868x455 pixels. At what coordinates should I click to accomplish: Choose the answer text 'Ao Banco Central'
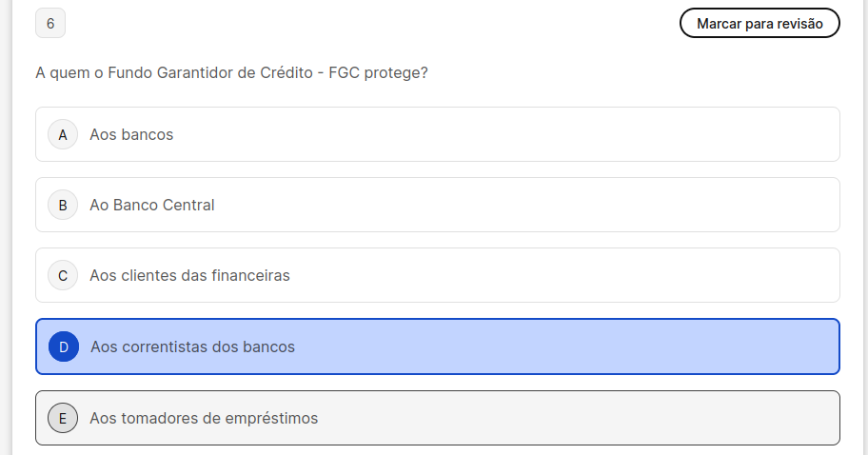[152, 205]
